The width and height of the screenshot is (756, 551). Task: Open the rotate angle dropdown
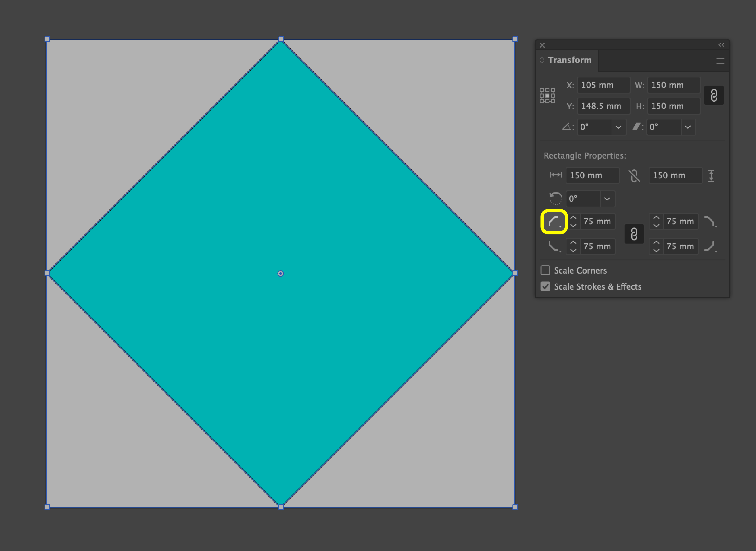pos(618,127)
